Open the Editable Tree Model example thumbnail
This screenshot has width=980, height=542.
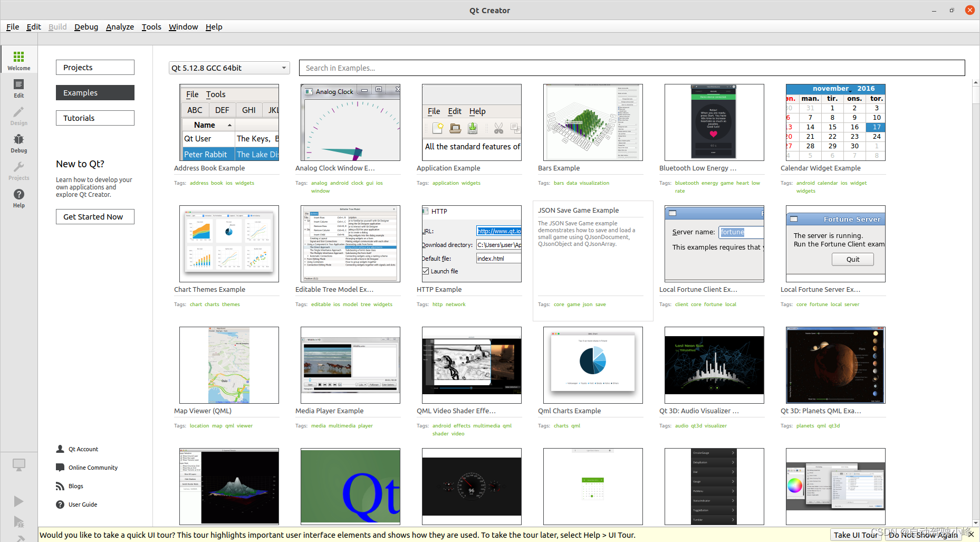pos(350,244)
